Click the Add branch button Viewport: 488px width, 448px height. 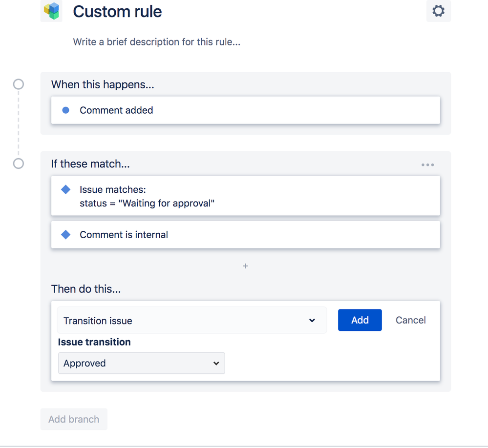click(x=73, y=419)
